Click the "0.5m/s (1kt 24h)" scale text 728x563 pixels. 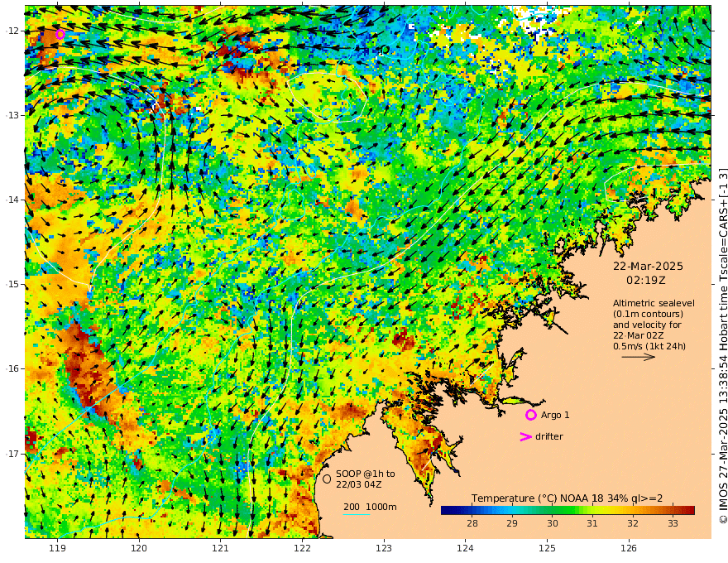(649, 346)
